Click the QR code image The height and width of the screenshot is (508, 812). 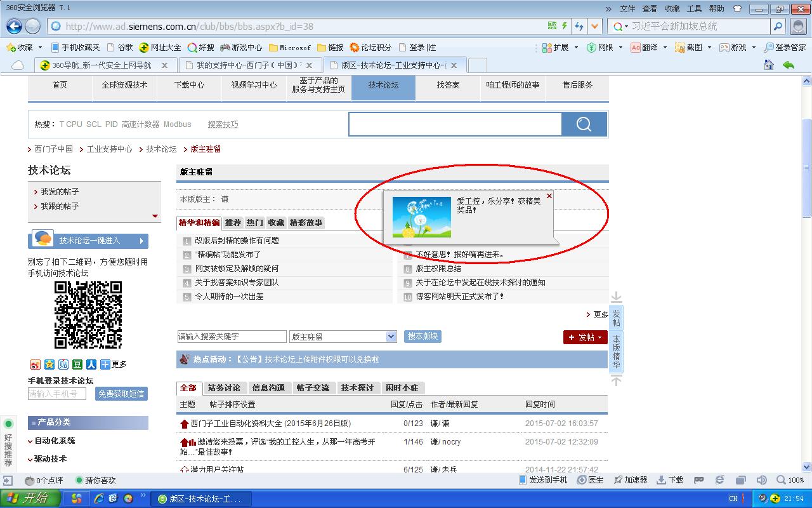pos(88,315)
